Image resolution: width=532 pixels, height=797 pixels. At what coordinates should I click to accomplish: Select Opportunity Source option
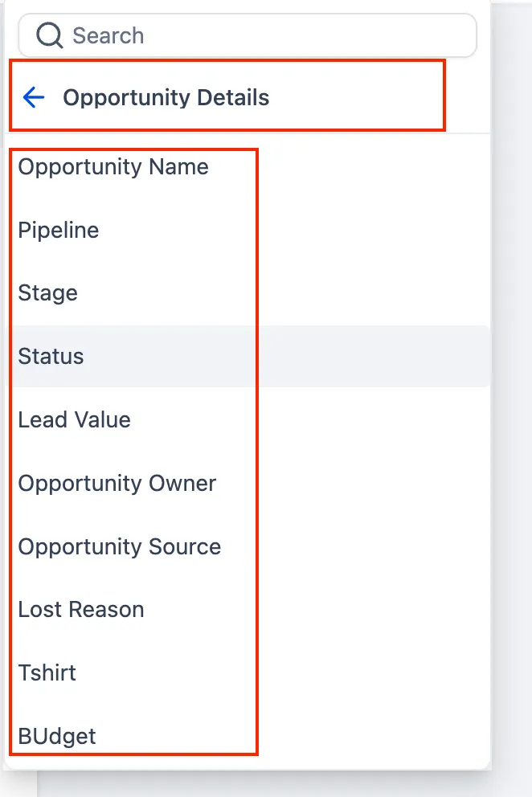(x=248, y=546)
